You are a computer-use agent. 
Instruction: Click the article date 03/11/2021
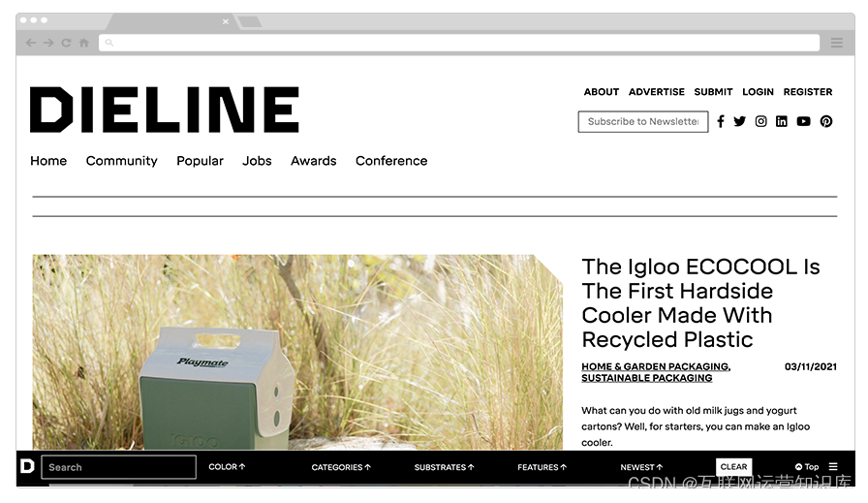click(811, 366)
